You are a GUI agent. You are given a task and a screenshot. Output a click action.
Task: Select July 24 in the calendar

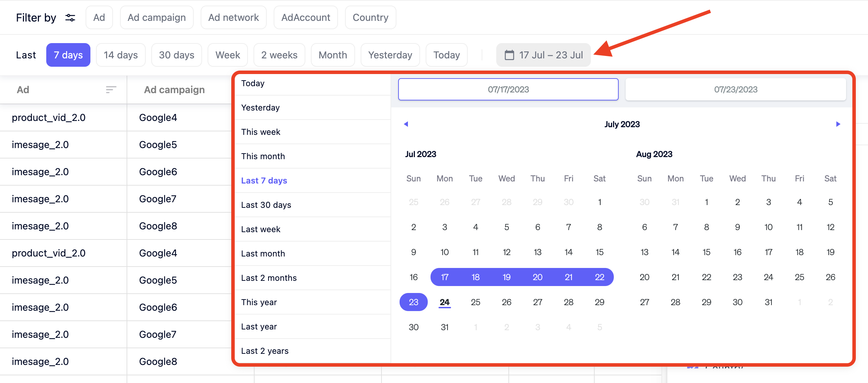(x=444, y=302)
